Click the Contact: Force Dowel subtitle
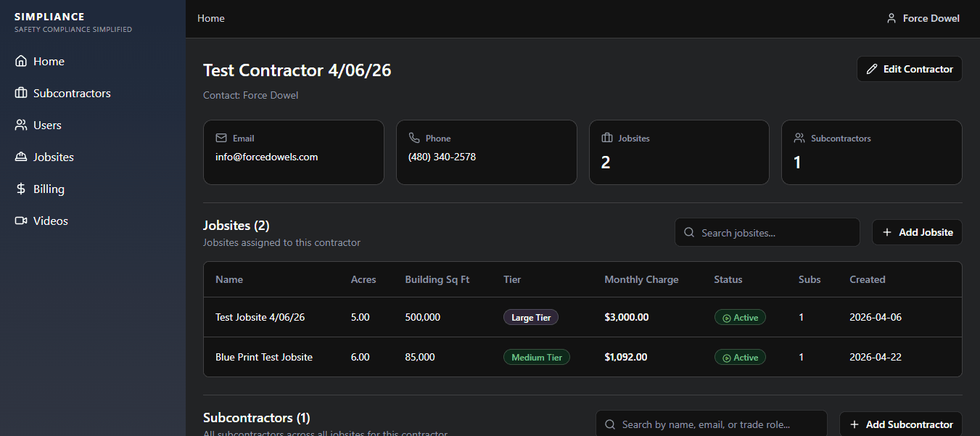This screenshot has height=436, width=980. tap(250, 95)
